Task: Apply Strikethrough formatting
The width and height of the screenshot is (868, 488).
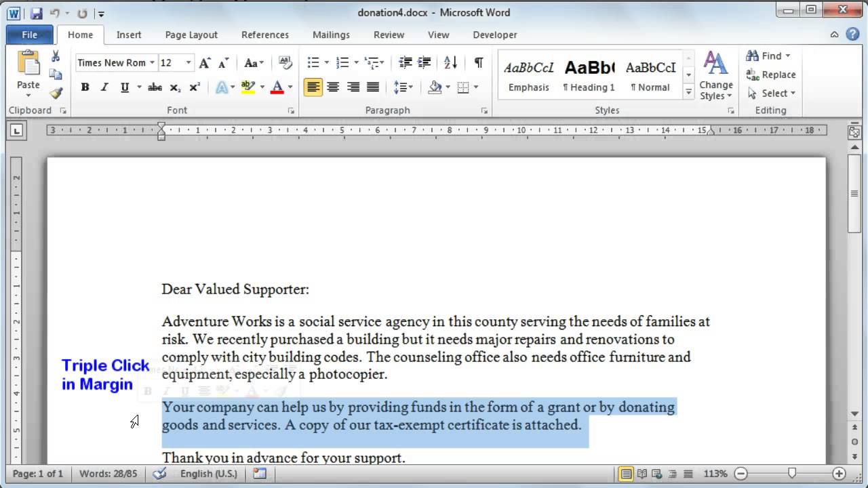Action: coord(155,87)
